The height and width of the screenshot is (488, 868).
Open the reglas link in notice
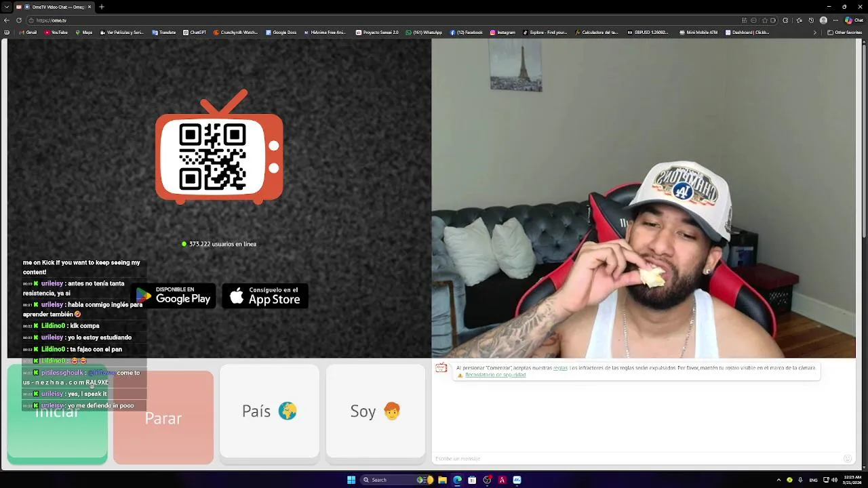click(560, 368)
